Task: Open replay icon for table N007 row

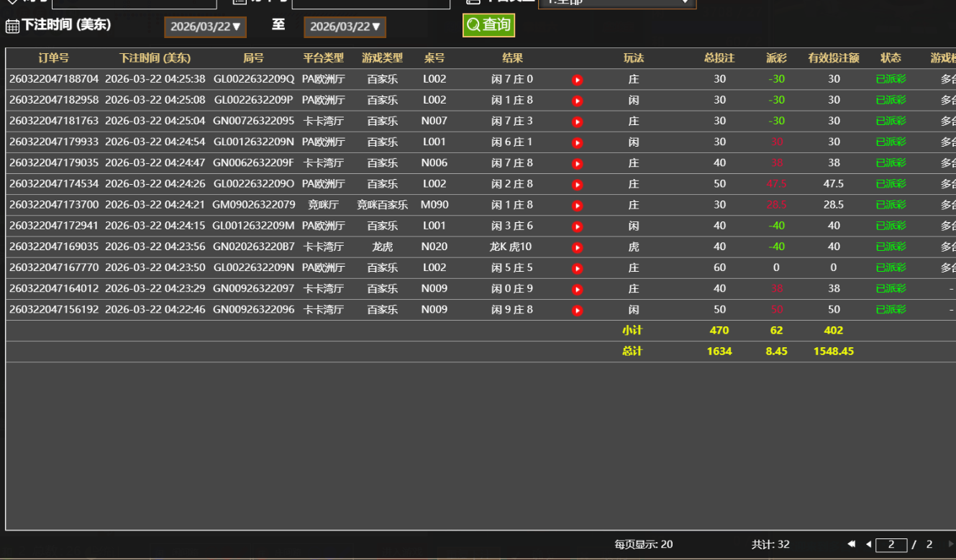Action: click(577, 121)
